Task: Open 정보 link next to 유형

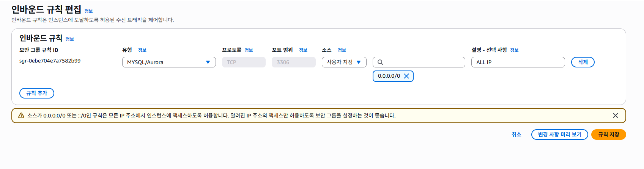Action: [x=142, y=50]
